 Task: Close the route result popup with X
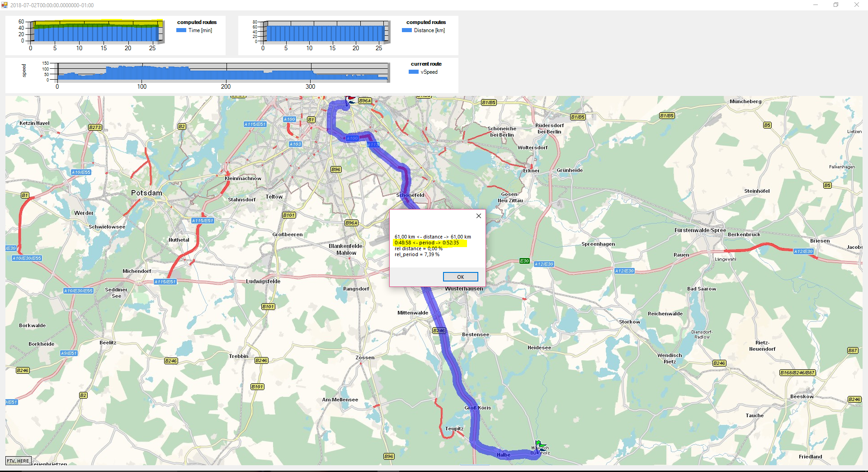point(478,216)
